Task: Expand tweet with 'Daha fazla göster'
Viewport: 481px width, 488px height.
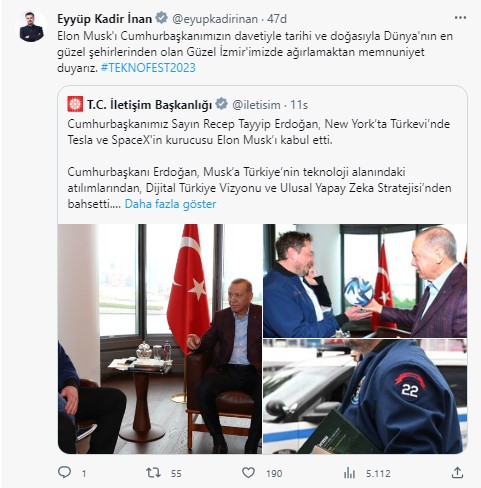Action: click(170, 204)
